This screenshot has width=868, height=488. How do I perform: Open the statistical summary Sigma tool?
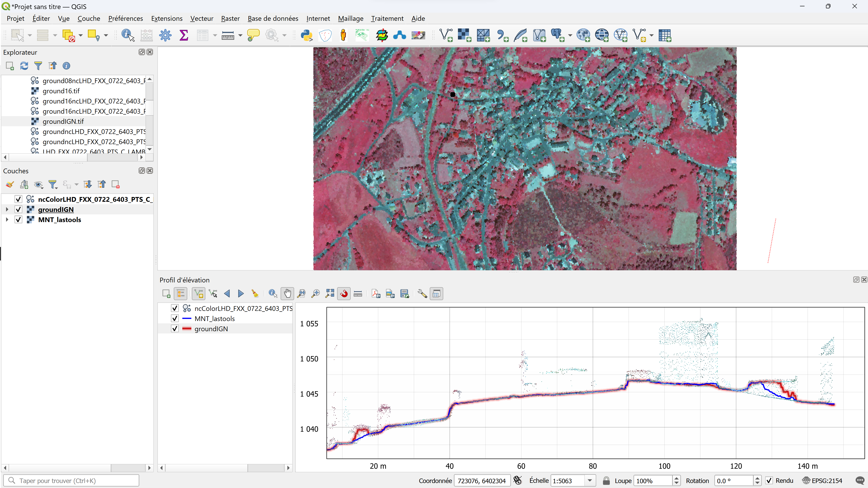click(x=184, y=35)
